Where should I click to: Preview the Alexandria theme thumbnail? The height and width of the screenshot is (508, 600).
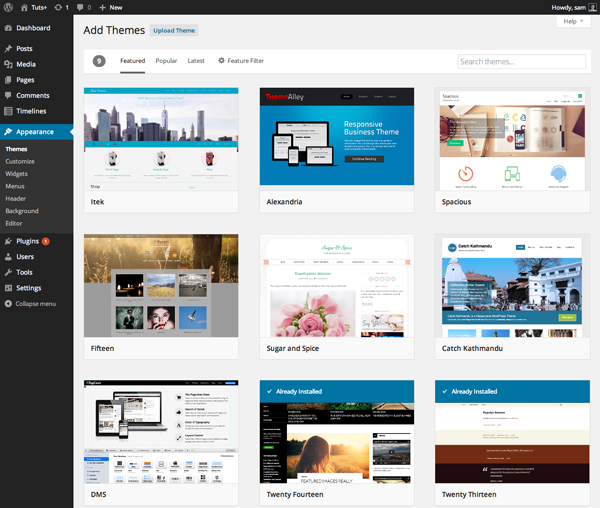pyautogui.click(x=337, y=137)
